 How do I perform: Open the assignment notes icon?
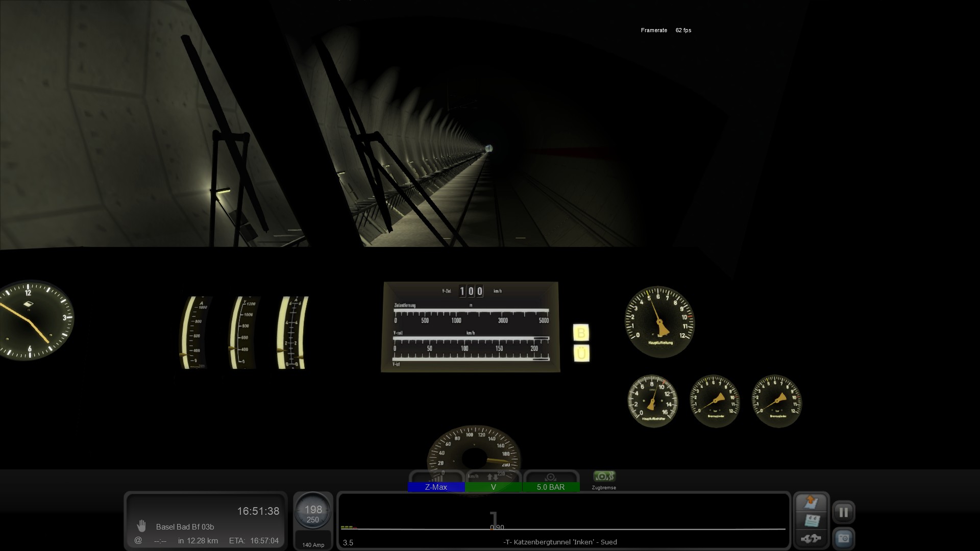point(812,520)
